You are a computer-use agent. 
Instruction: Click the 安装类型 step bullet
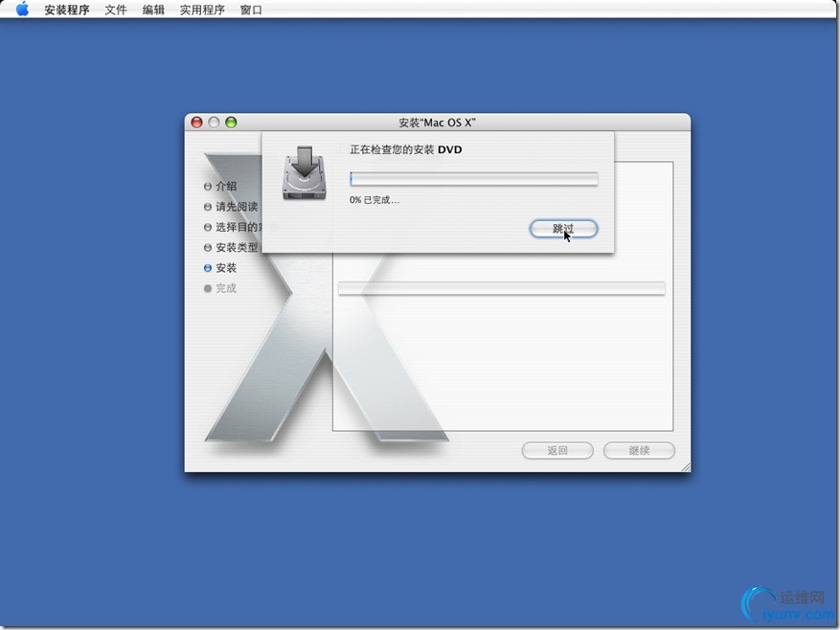coord(208,247)
